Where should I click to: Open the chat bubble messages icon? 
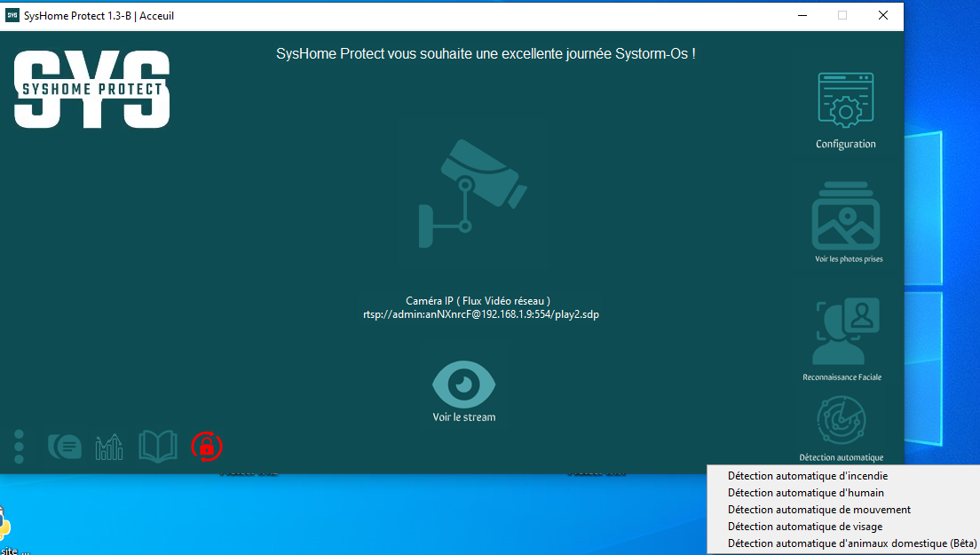click(65, 447)
